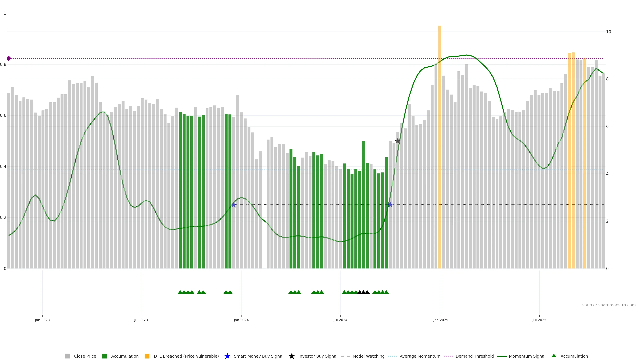Click the Jan 2025 x-axis label
This screenshot has height=362, width=644.
pos(441,320)
